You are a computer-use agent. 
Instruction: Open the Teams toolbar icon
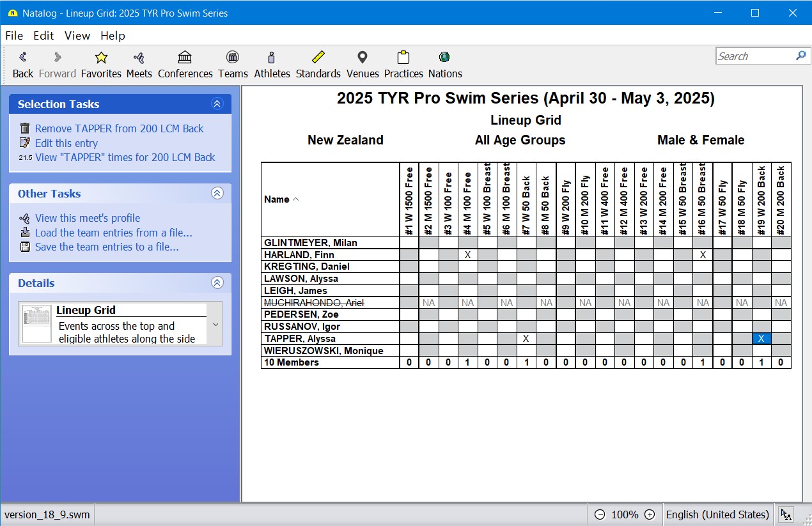click(233, 58)
